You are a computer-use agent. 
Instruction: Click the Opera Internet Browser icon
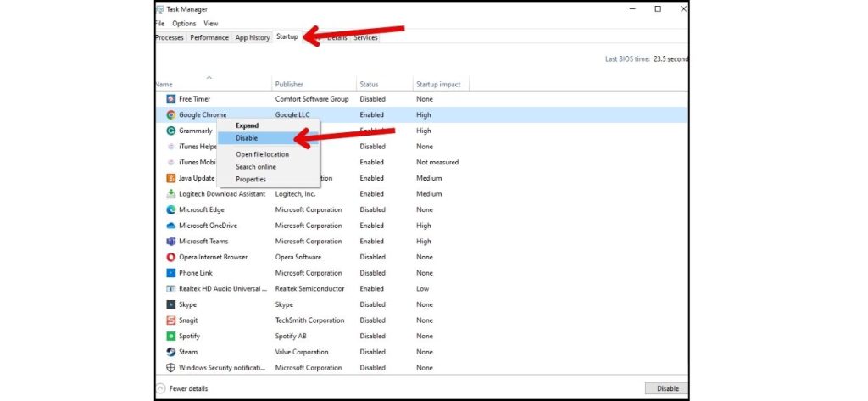171,257
